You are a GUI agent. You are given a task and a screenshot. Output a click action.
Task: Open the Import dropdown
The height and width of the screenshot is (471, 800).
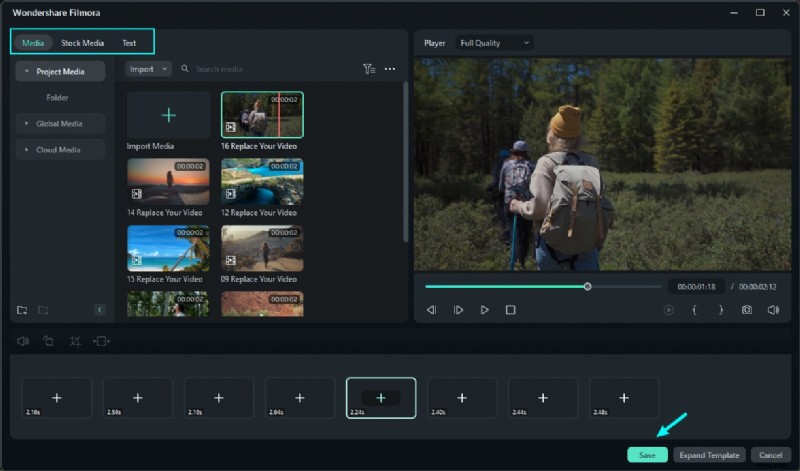pyautogui.click(x=148, y=69)
